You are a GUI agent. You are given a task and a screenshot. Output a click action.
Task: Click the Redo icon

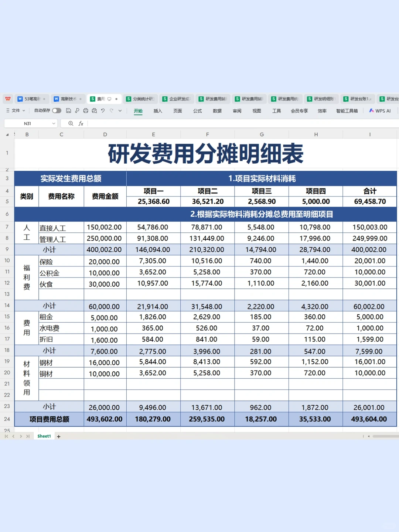tap(112, 111)
